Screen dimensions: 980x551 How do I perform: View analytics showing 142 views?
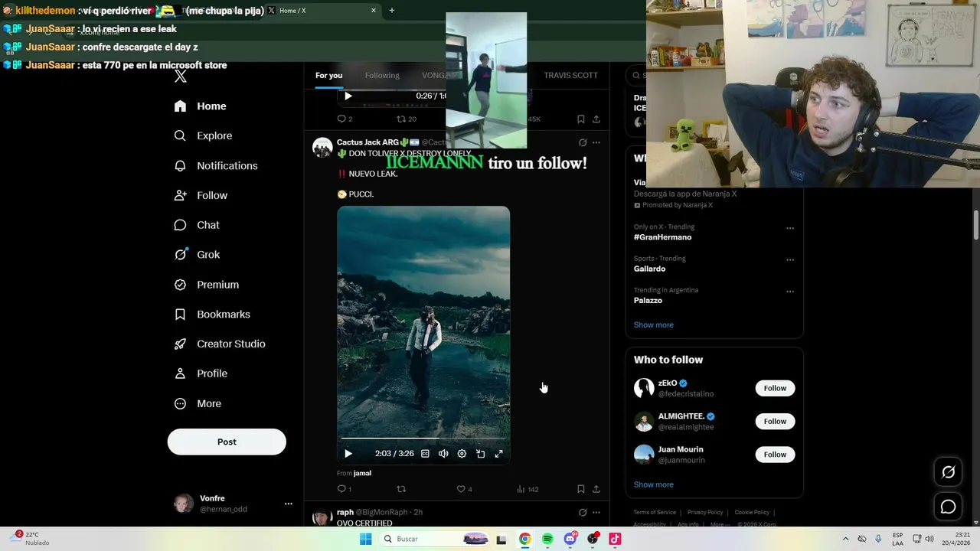point(528,489)
